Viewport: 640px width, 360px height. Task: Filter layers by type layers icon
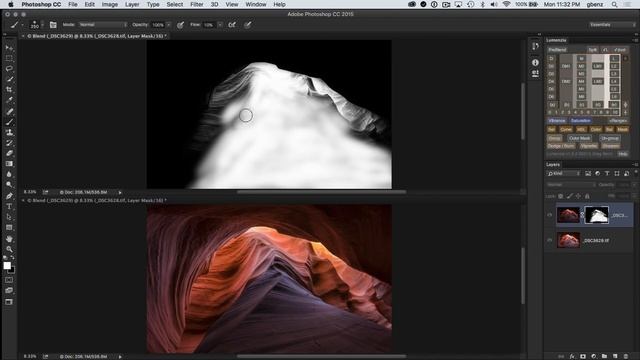(607, 173)
